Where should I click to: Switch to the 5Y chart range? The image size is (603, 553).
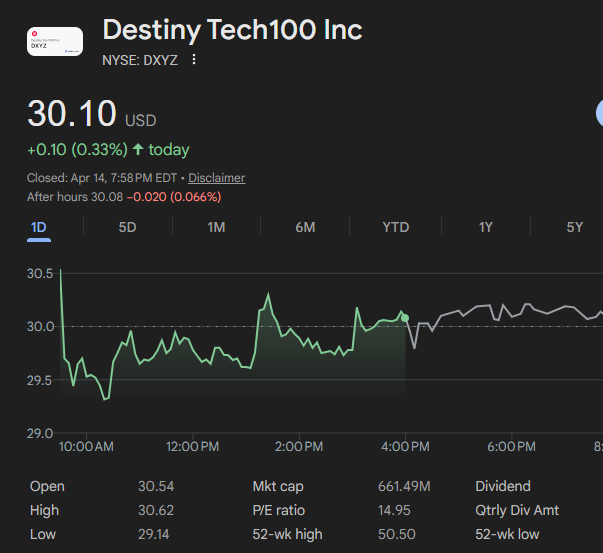tap(575, 227)
